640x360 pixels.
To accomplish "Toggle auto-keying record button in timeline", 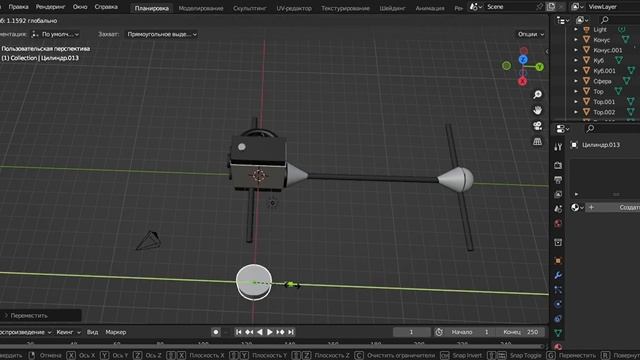I will click(x=216, y=332).
